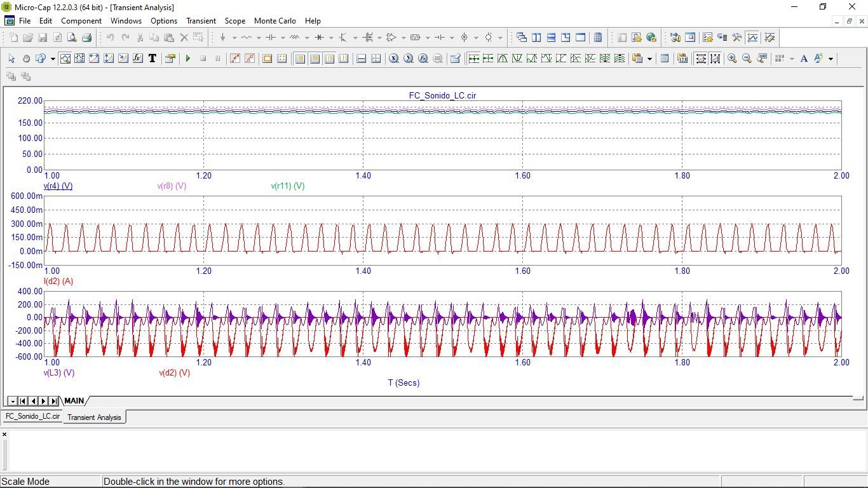Image resolution: width=868 pixels, height=488 pixels.
Task: Click the green Run analysis play button
Action: 188,58
